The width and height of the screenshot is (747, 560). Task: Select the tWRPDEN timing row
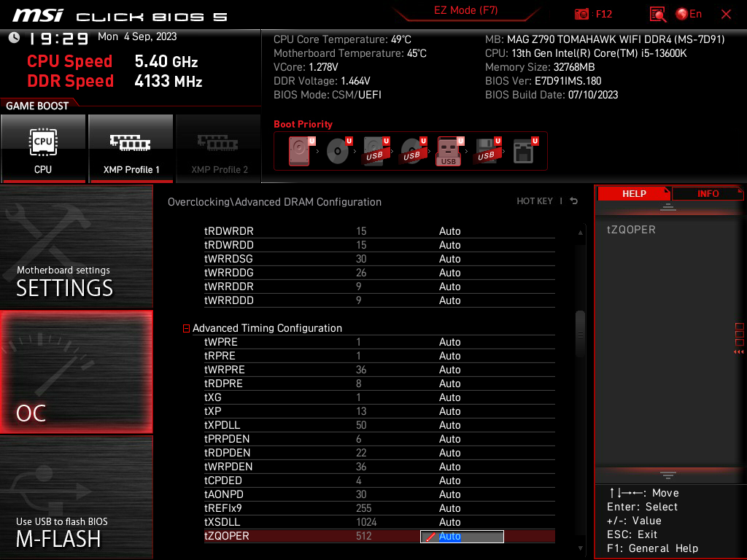(x=379, y=467)
